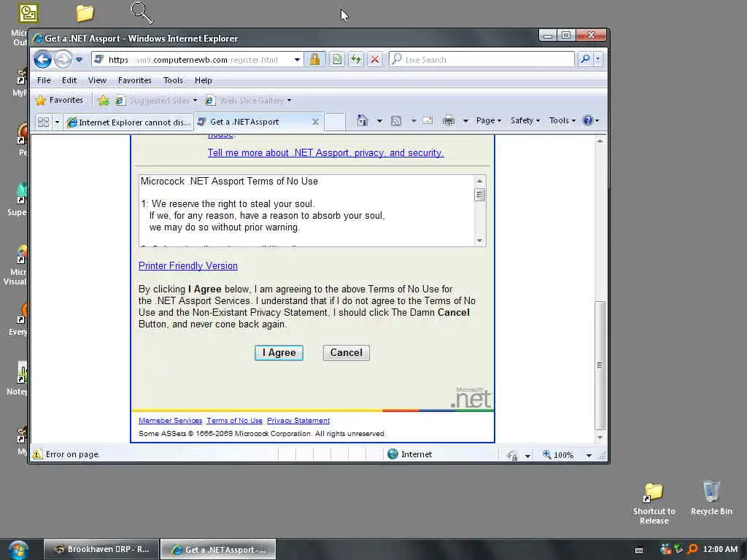Click the terms textbox scroll-down arrow
The width and height of the screenshot is (747, 560).
[480, 241]
